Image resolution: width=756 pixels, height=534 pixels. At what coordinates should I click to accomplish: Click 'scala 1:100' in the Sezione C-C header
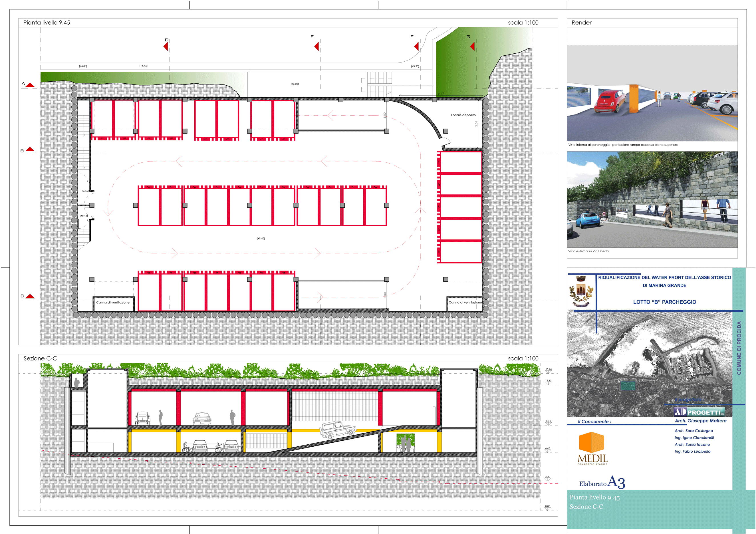523,358
